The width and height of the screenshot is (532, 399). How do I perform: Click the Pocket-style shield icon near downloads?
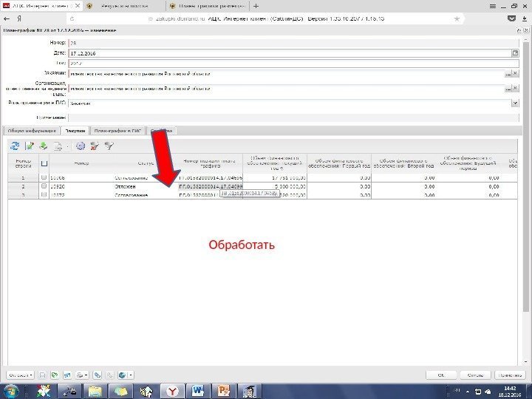pos(511,18)
